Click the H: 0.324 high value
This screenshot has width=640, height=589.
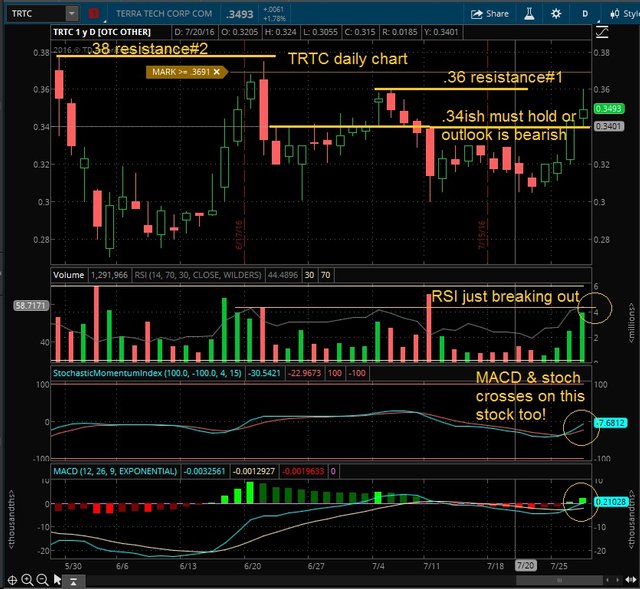tap(280, 32)
